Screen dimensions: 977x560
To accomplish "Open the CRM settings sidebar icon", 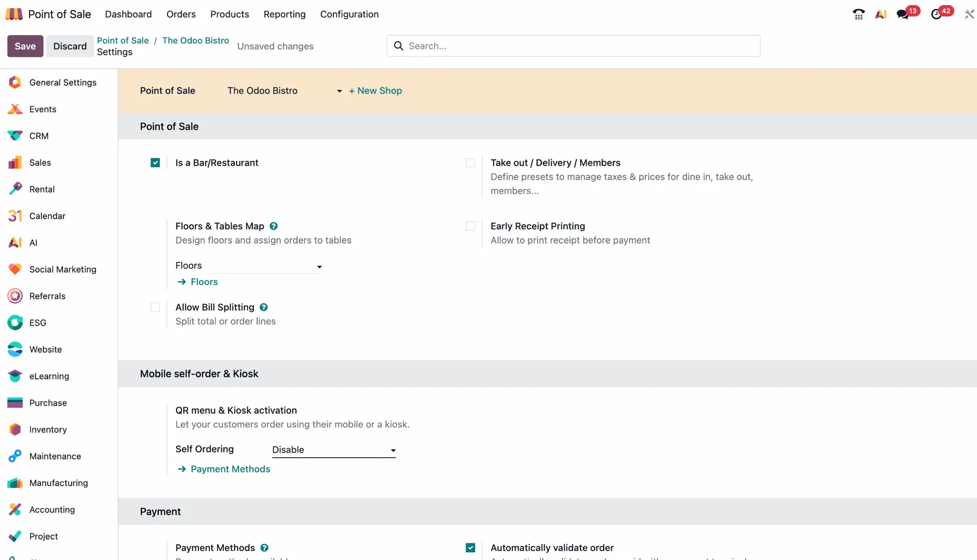I will tap(15, 136).
